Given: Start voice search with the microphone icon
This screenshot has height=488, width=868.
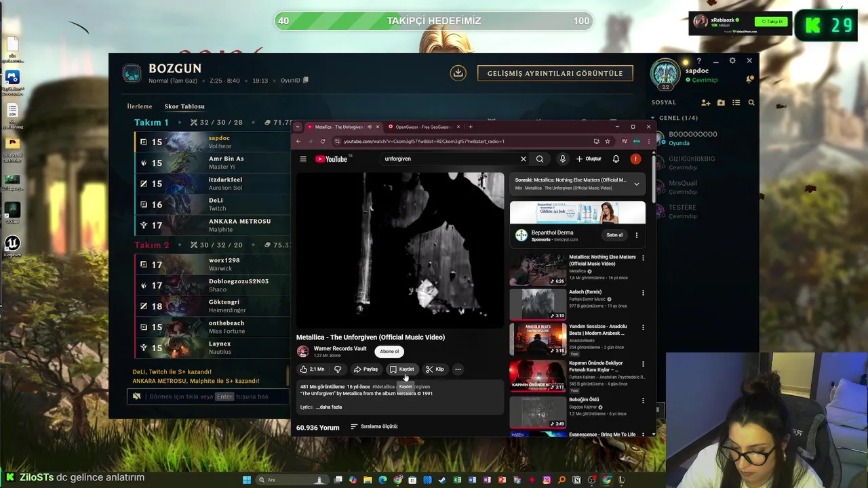Looking at the screenshot, I should (x=562, y=159).
